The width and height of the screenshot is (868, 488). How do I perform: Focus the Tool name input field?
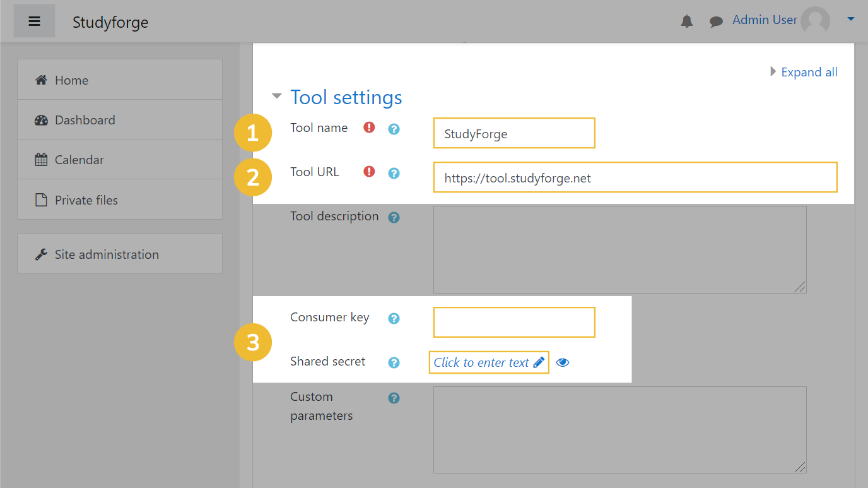pyautogui.click(x=514, y=133)
